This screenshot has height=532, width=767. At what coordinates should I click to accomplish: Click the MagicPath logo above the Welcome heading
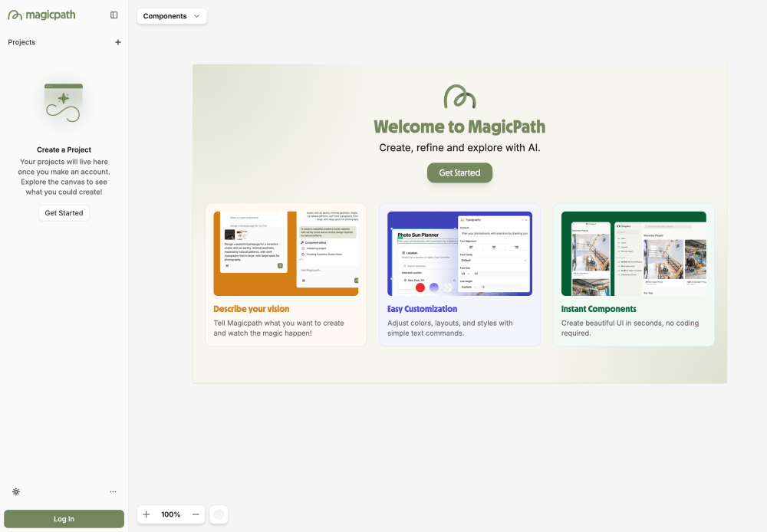[459, 97]
